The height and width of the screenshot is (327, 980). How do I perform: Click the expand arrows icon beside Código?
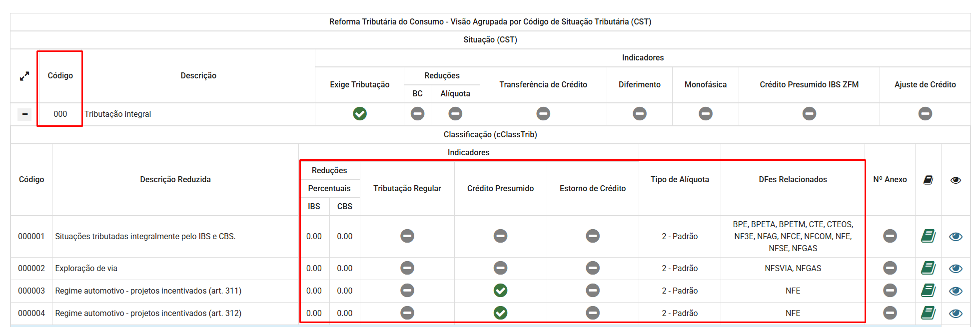[24, 76]
